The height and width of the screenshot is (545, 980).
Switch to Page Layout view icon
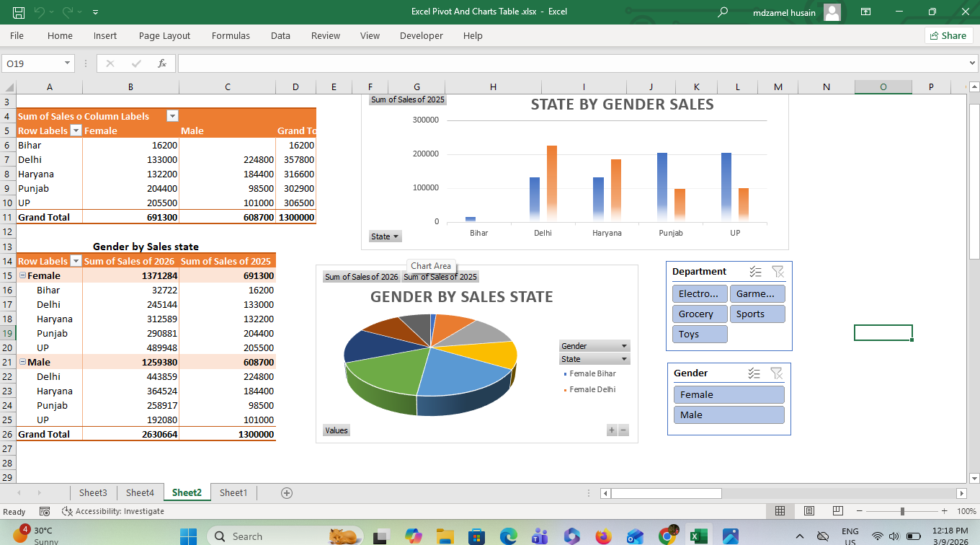click(x=808, y=511)
